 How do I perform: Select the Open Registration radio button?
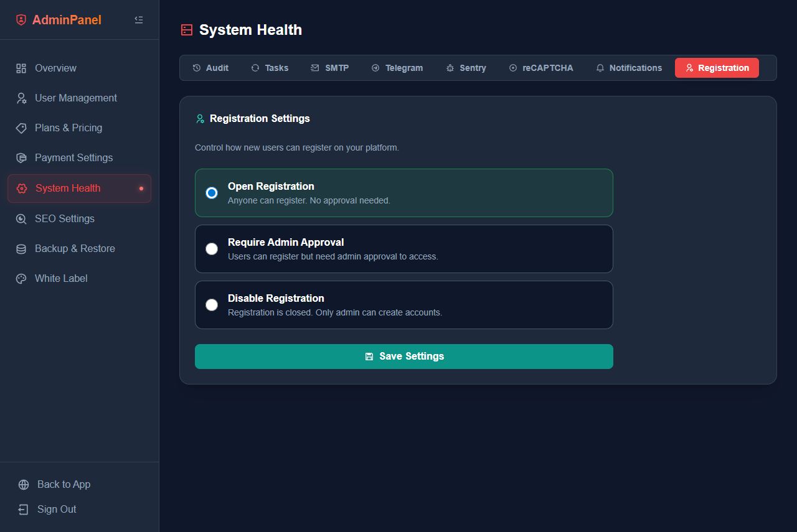click(x=212, y=193)
